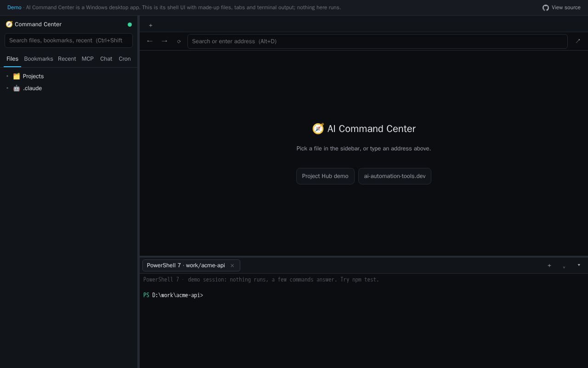This screenshot has height=368, width=588.
Task: Switch to the Chat tab
Action: click(106, 59)
